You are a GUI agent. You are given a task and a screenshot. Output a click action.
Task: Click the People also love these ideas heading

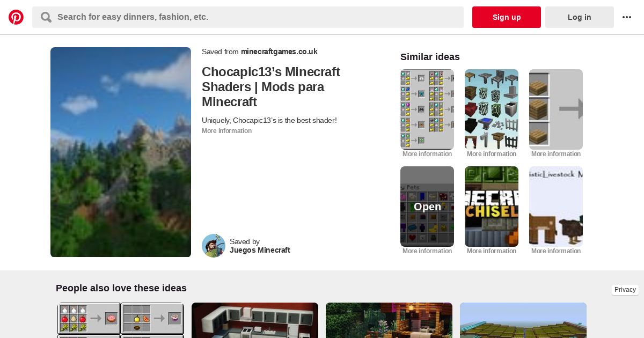121,288
